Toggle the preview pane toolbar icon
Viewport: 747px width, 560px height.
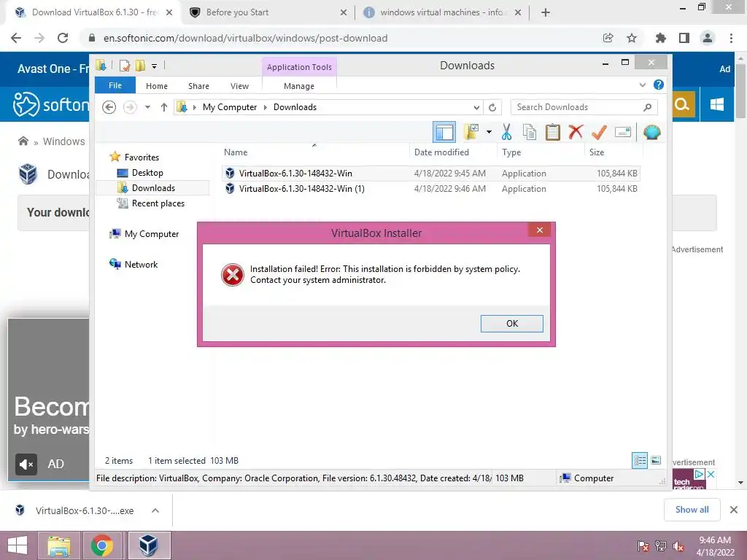click(x=444, y=132)
